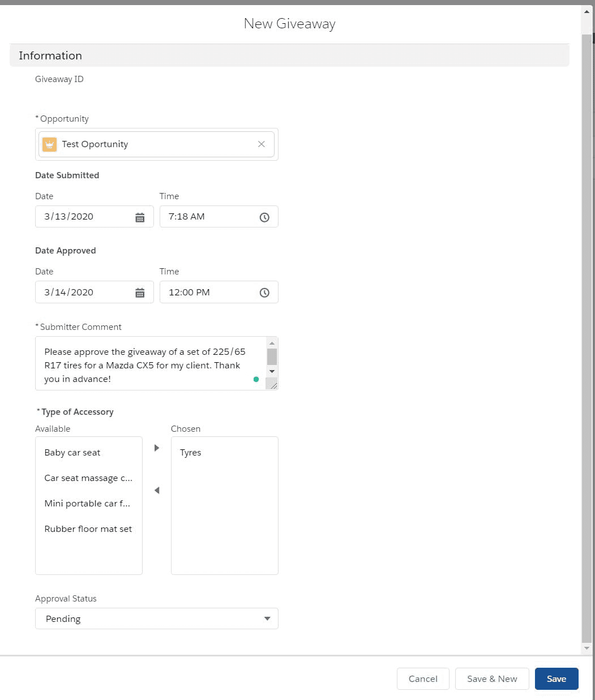Click comment box scroll down arrow
Viewport: 595px width, 700px height.
[x=272, y=372]
